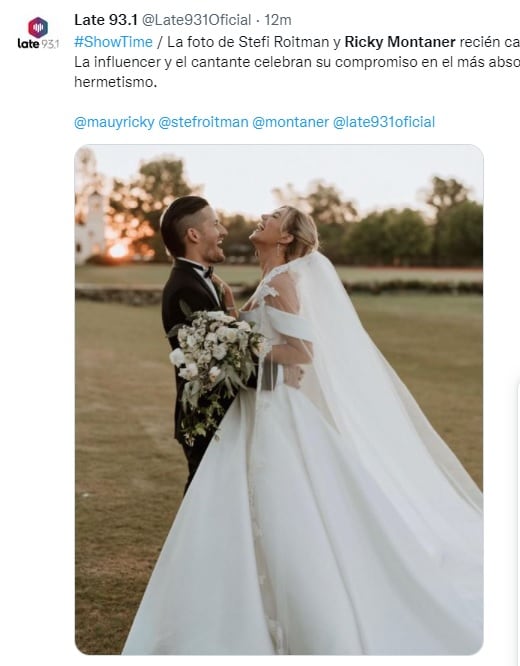Select the bold 'Ricky Montaner' text
The width and height of the screenshot is (520, 666).
400,42
